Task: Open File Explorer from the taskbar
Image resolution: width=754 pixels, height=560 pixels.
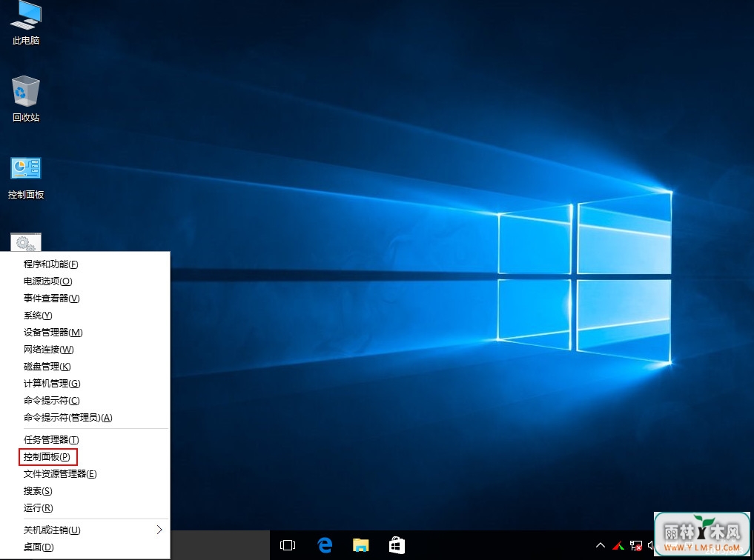Action: click(360, 545)
